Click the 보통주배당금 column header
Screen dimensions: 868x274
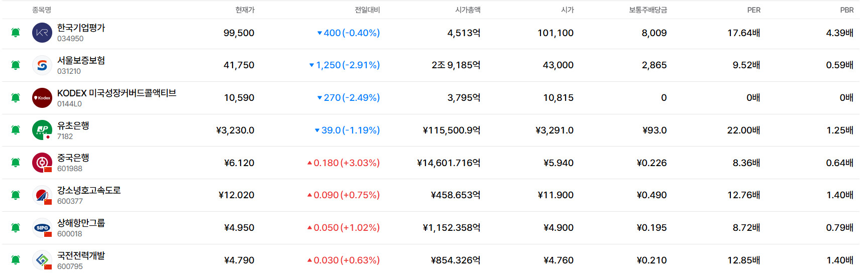point(648,10)
